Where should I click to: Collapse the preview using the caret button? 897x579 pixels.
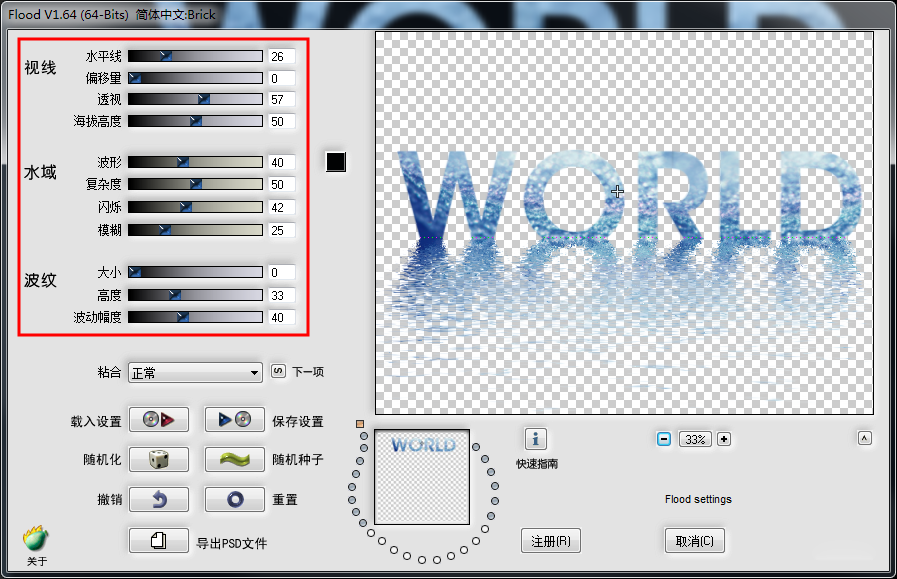point(864,438)
